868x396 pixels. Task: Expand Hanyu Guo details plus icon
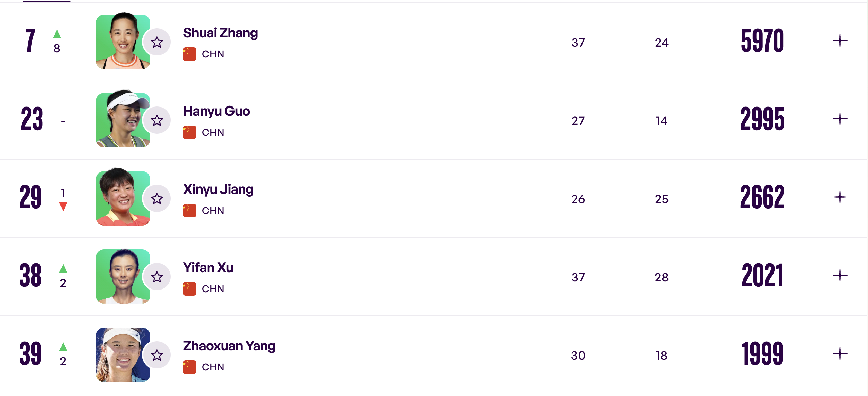840,119
